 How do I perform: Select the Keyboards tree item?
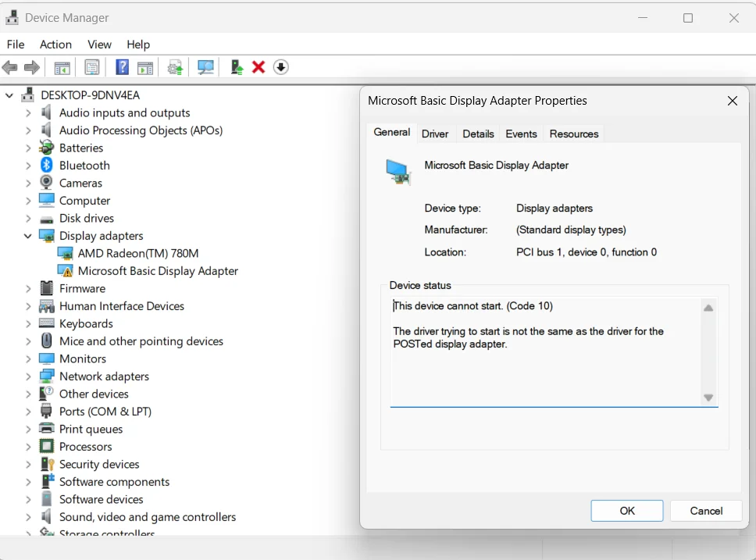click(x=87, y=323)
